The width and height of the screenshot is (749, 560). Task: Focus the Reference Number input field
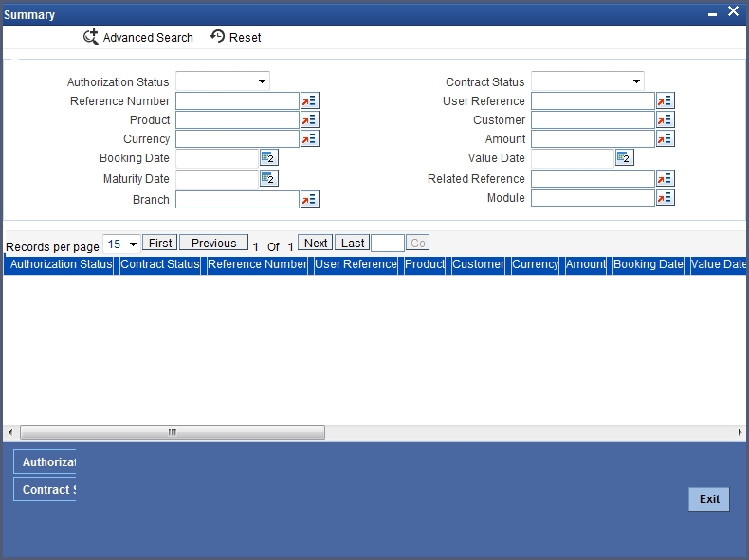click(x=237, y=101)
